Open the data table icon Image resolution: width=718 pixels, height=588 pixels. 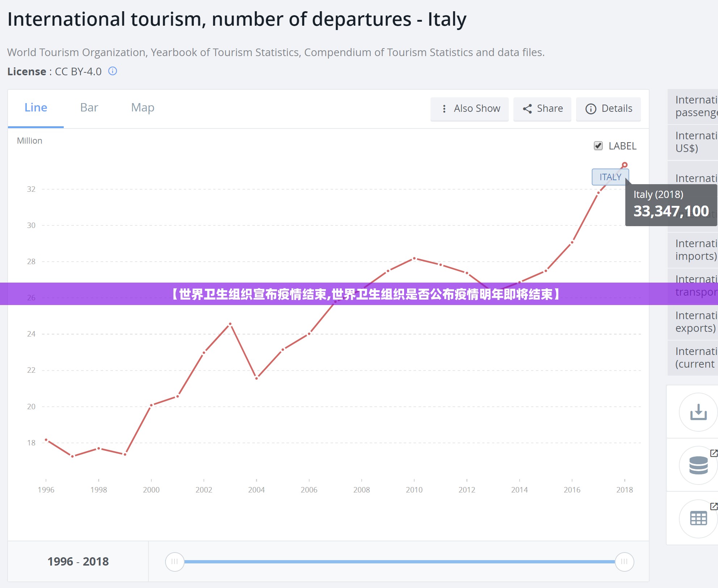698,519
